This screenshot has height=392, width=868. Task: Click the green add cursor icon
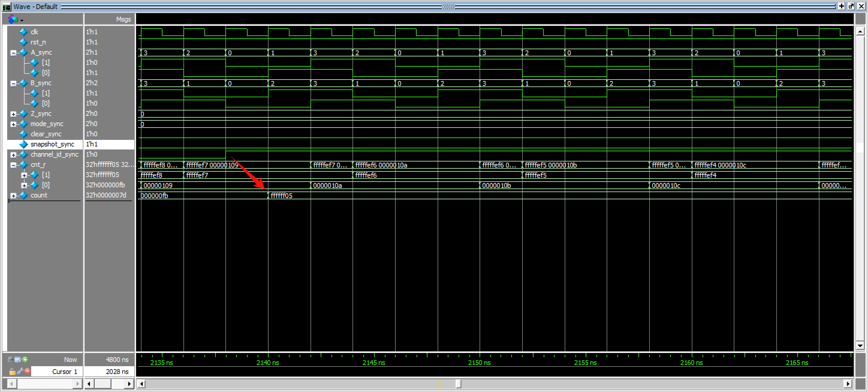pos(25,360)
